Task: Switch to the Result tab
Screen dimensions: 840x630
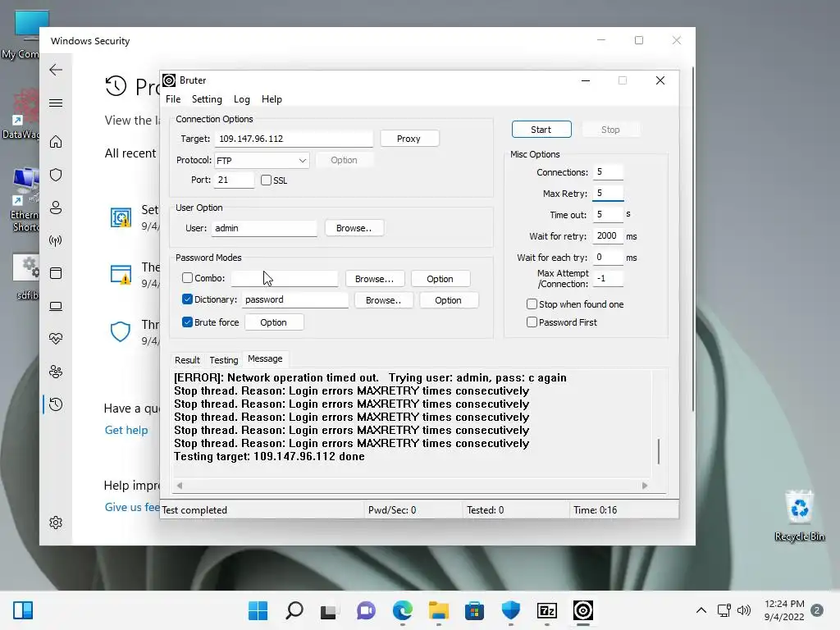Action: coord(187,360)
